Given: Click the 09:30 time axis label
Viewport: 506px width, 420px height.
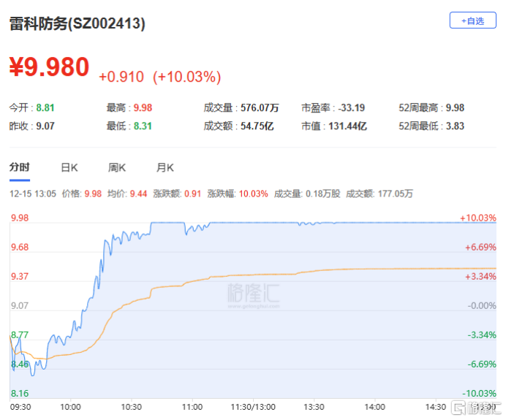Looking at the screenshot, I should click(20, 407).
